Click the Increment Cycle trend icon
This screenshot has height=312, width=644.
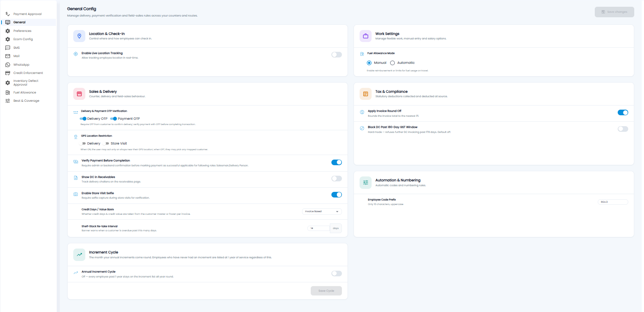coord(79,255)
